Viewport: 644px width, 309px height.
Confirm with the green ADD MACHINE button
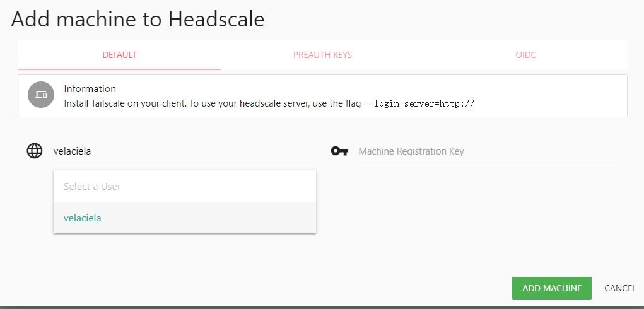point(551,288)
